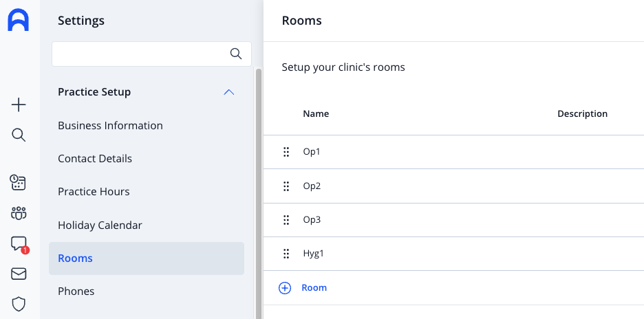Click the Practice Setup heading text
This screenshot has width=644, height=319.
[94, 92]
